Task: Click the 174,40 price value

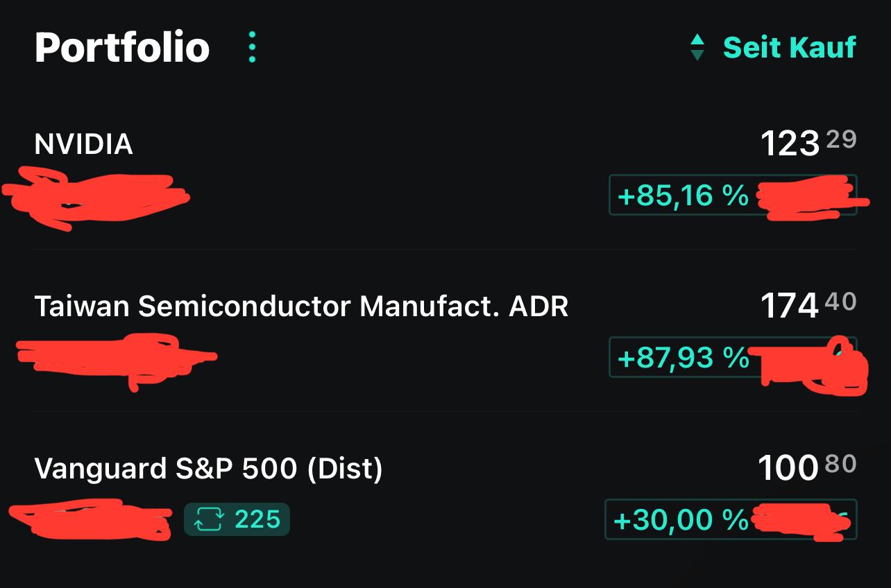Action: (808, 305)
